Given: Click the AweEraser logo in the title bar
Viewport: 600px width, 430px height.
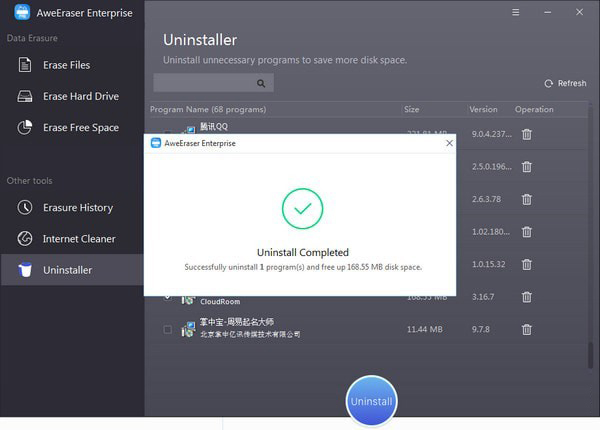Looking at the screenshot, I should click(22, 12).
